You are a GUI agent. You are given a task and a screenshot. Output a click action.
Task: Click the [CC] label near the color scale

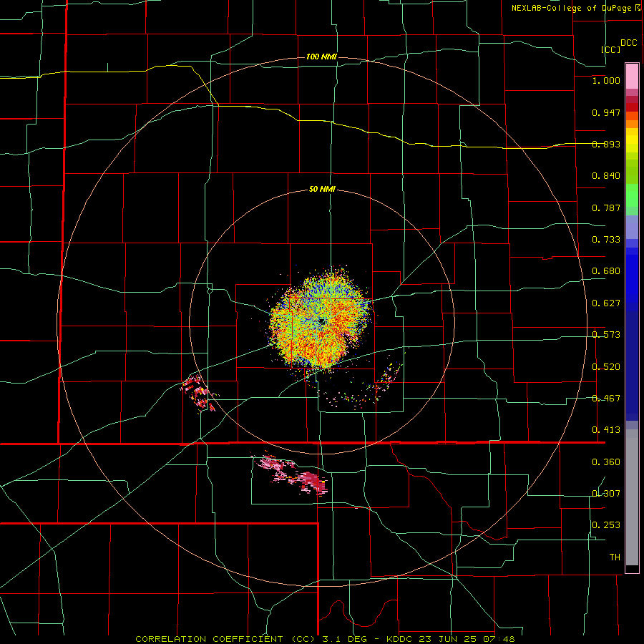pos(611,49)
